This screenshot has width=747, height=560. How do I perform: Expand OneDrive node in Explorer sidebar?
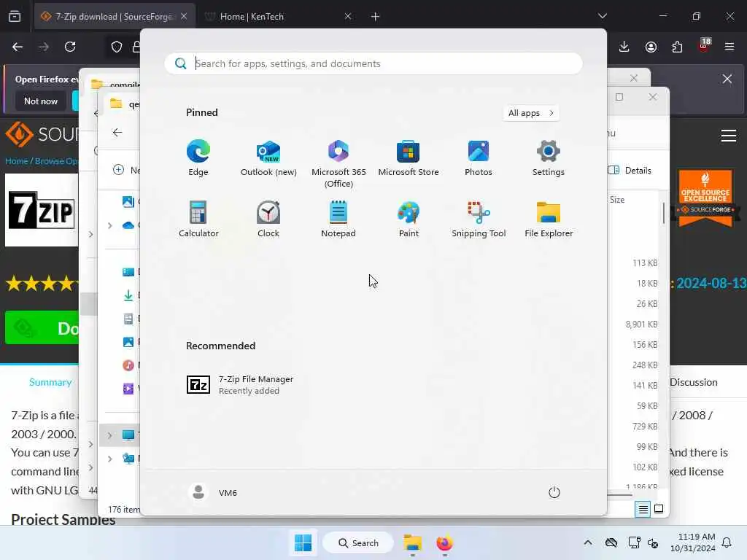110,225
